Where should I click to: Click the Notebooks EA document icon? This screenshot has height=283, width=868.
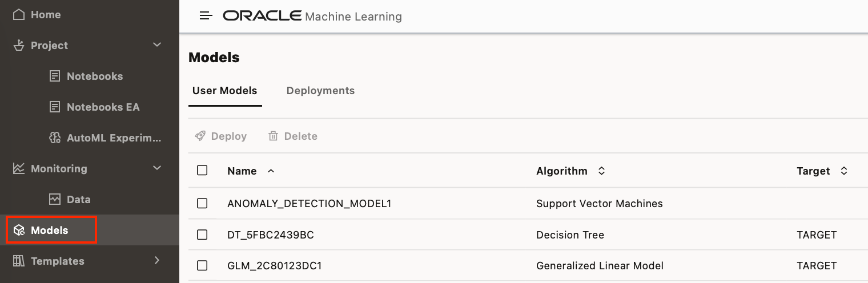55,107
